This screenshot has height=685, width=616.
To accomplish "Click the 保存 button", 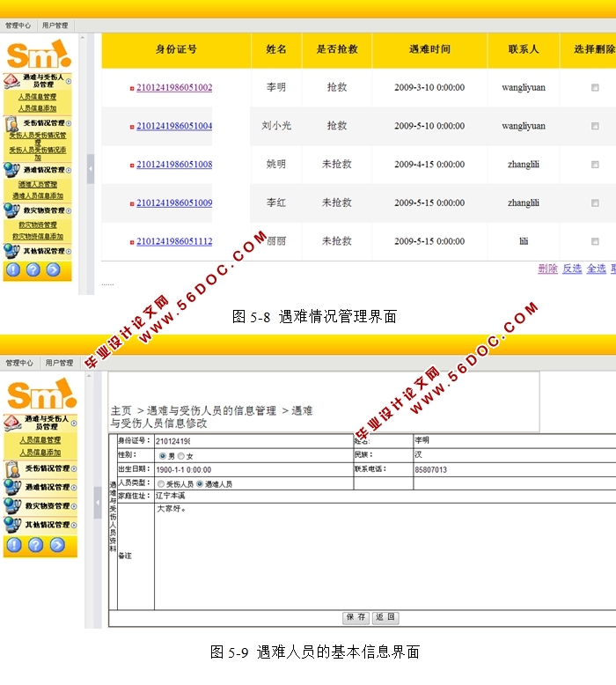I will point(356,618).
